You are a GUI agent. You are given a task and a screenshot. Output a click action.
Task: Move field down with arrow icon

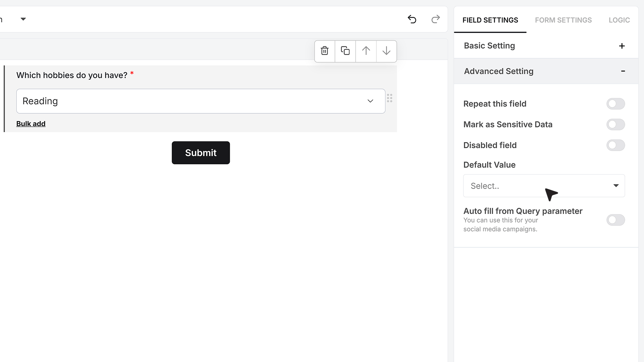386,51
